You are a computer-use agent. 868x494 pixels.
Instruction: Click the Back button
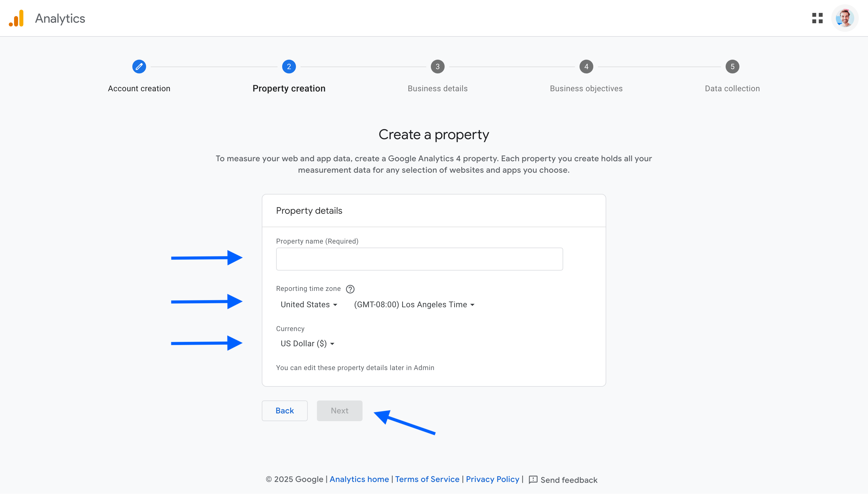coord(285,411)
